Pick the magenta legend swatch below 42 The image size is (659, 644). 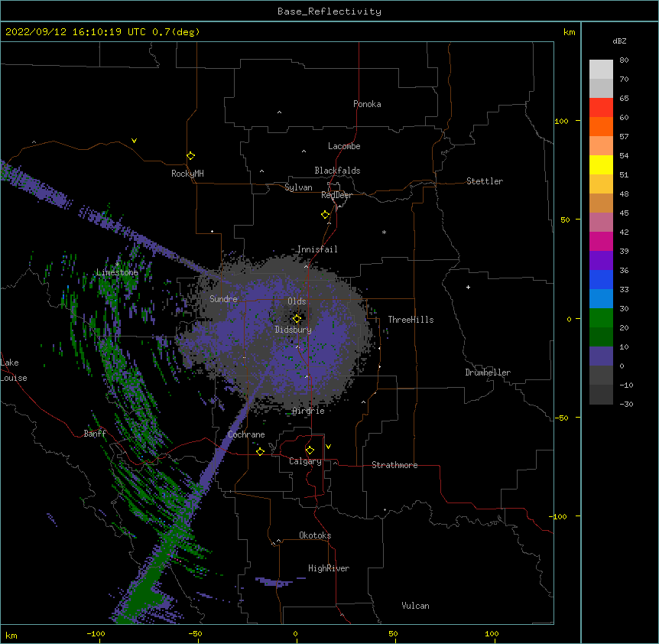[601, 241]
